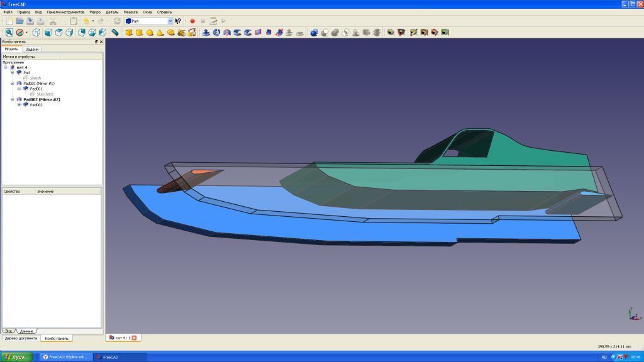The height and width of the screenshot is (362, 644).
Task: Create a box primitive solid
Action: pyautogui.click(x=129, y=32)
